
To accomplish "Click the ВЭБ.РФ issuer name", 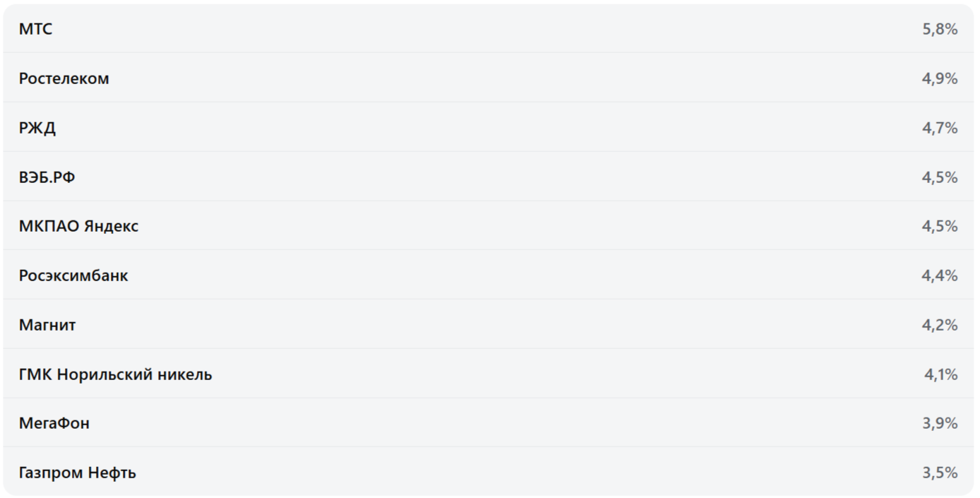I will point(47,177).
